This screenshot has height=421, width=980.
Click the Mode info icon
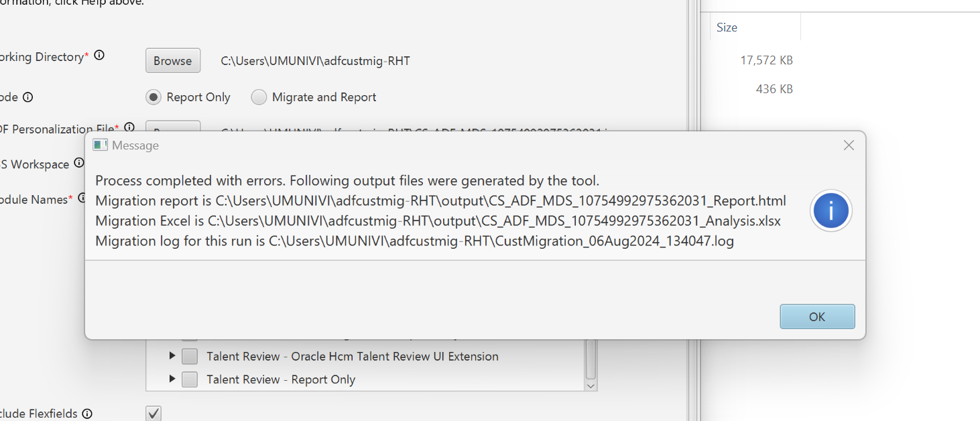point(27,97)
